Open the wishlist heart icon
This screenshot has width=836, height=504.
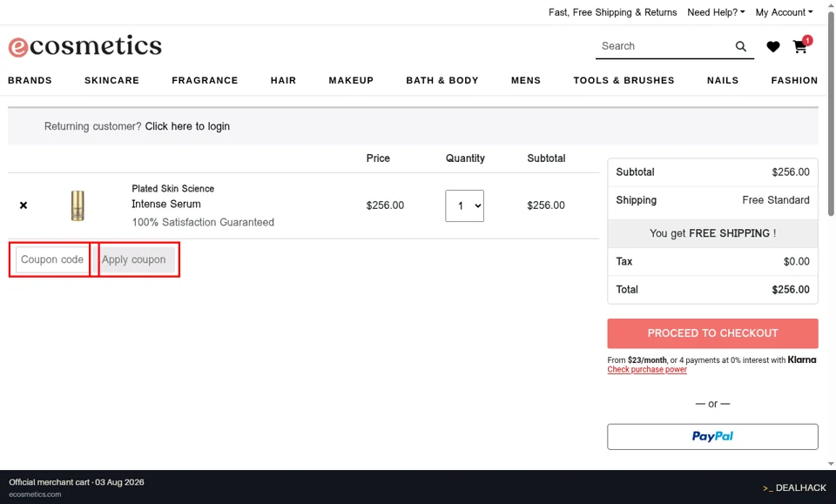click(x=773, y=47)
